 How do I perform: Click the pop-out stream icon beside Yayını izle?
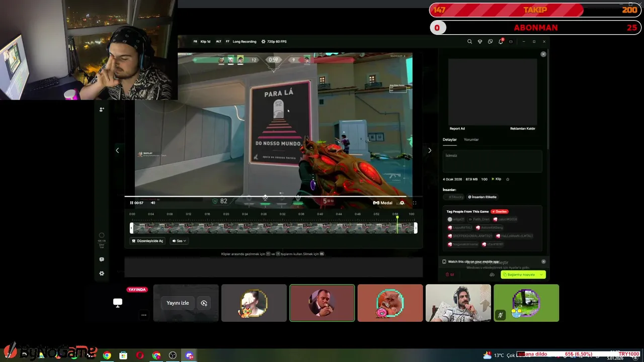(204, 303)
